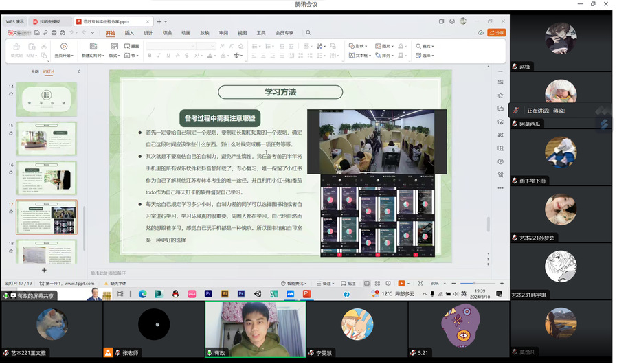The width and height of the screenshot is (617, 364).
Task: Click the orange 分享 share button
Action: (496, 32)
